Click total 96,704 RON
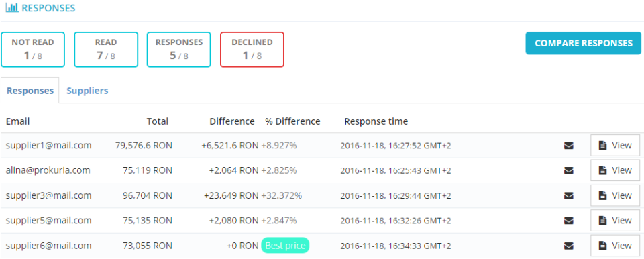 point(148,195)
